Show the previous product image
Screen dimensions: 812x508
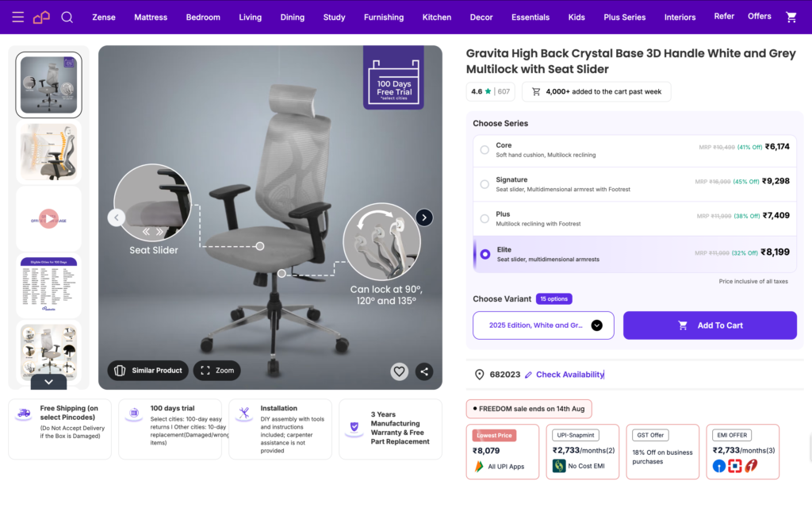(x=117, y=217)
